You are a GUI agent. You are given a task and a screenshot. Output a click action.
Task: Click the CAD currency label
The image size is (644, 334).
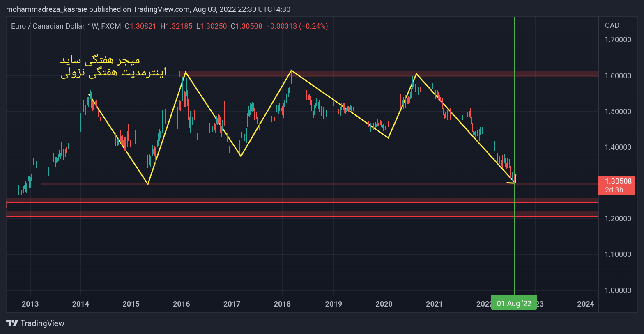[x=612, y=25]
